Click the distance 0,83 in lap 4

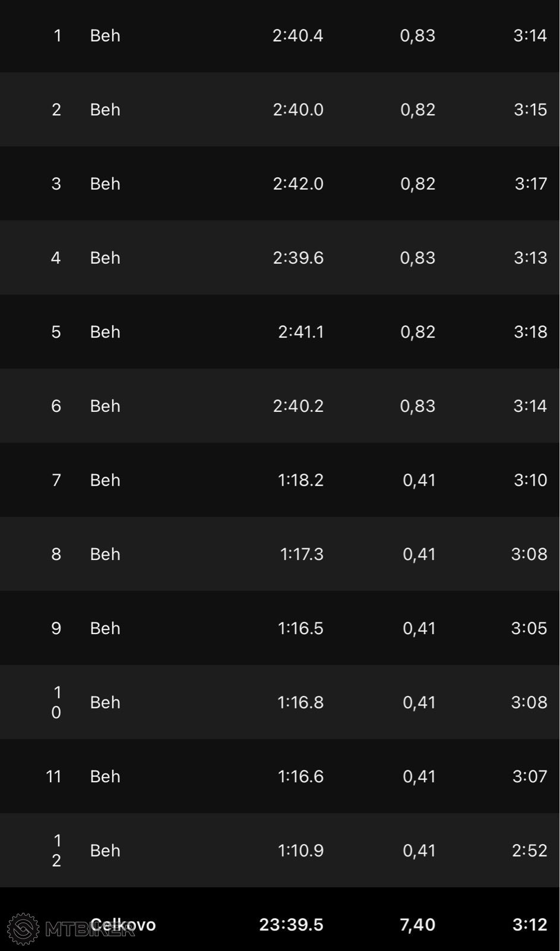click(417, 258)
